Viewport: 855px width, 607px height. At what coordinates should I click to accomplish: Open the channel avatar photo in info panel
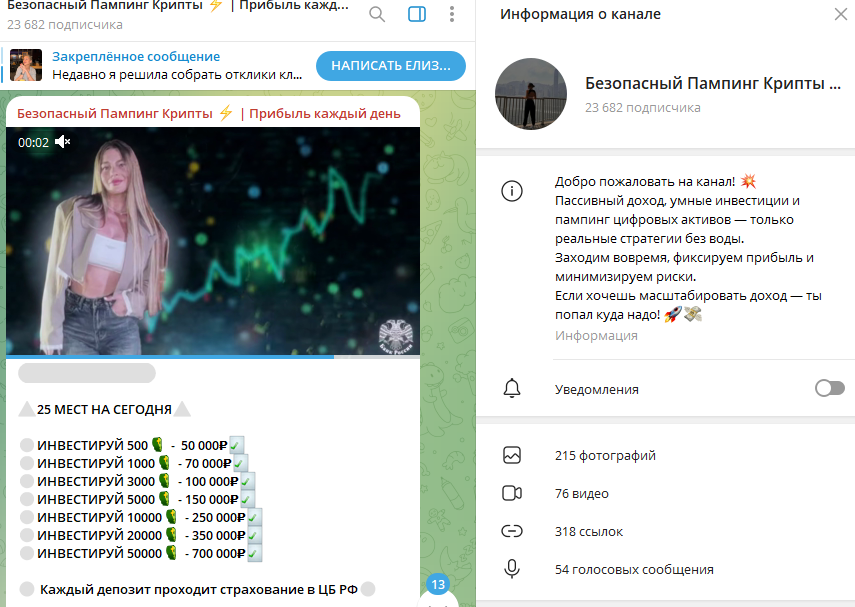531,94
